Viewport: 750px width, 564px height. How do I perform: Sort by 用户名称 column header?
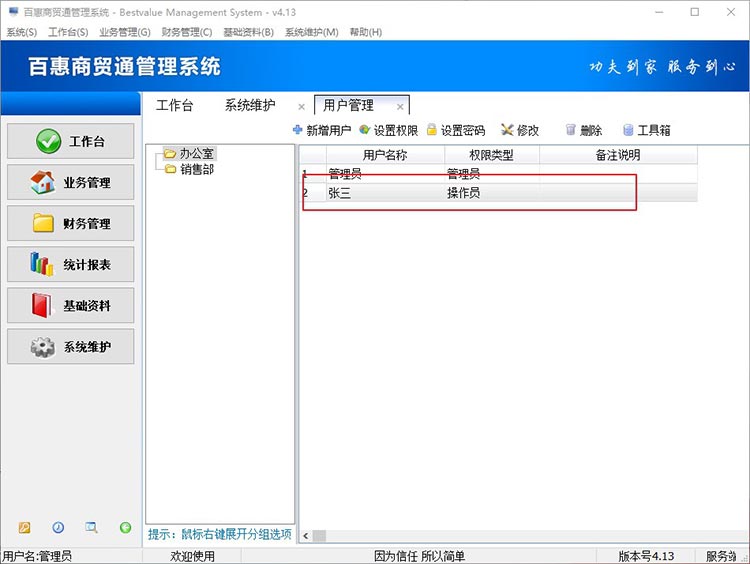point(385,155)
